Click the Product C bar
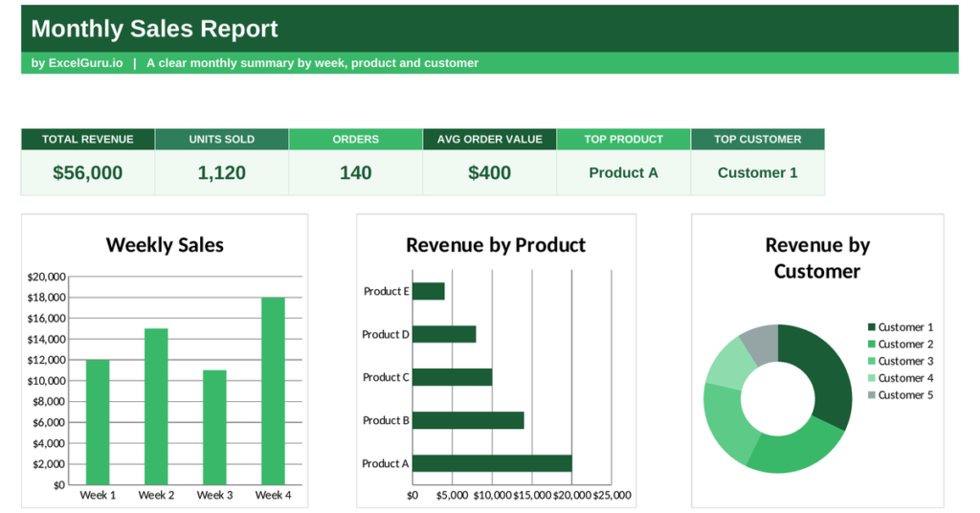The height and width of the screenshot is (513, 980). point(453,377)
